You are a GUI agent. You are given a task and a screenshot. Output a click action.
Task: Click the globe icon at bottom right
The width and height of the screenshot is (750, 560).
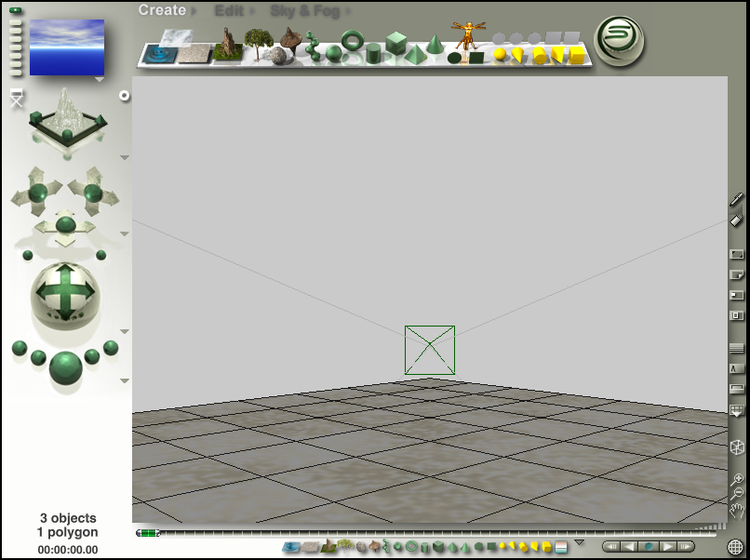(736, 547)
